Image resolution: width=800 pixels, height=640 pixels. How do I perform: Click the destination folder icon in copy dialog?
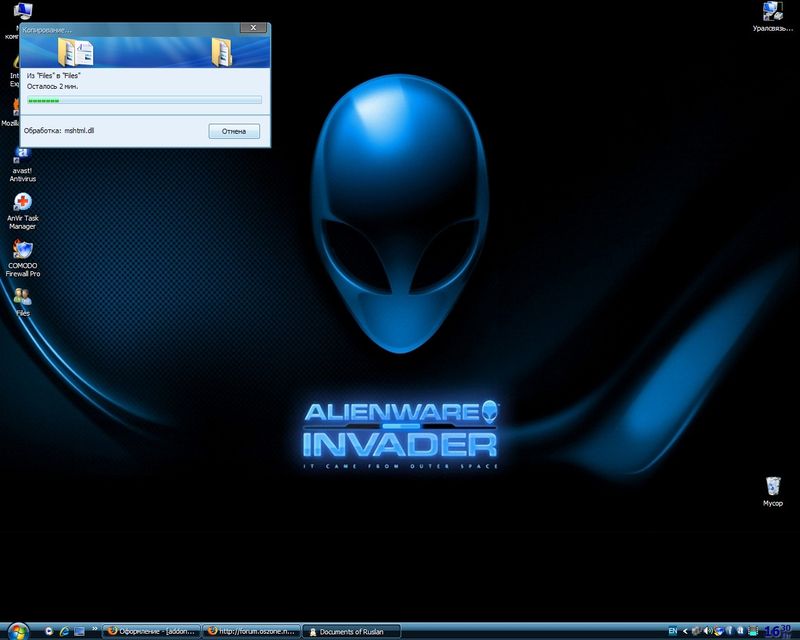tap(222, 53)
